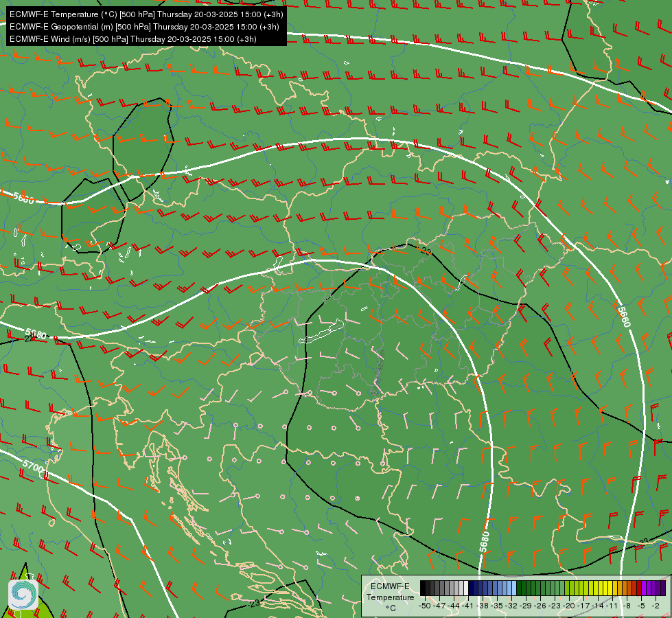672x618 pixels.
Task: Click the -14 legend scale value
Action: 598,606
